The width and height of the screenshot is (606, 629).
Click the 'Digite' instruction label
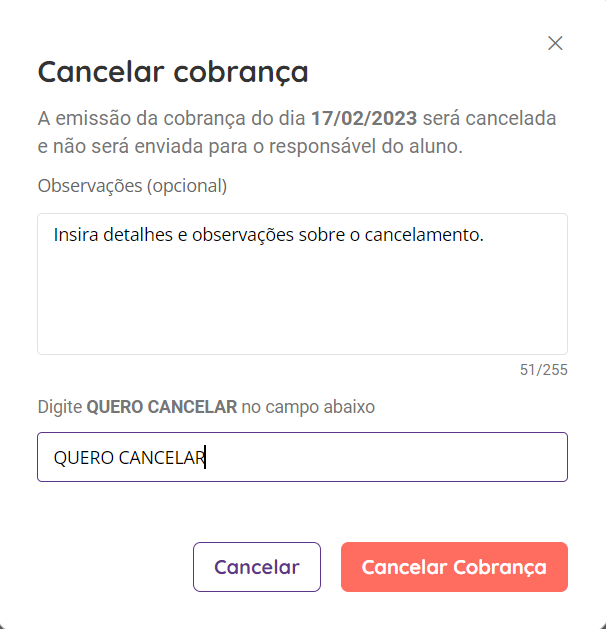60,407
